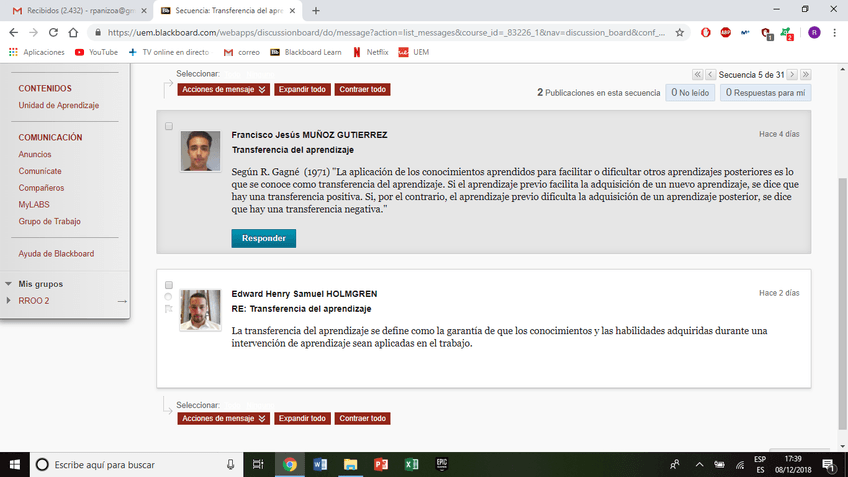848x477 pixels.
Task: Jump to the first thread sequence
Action: click(697, 75)
